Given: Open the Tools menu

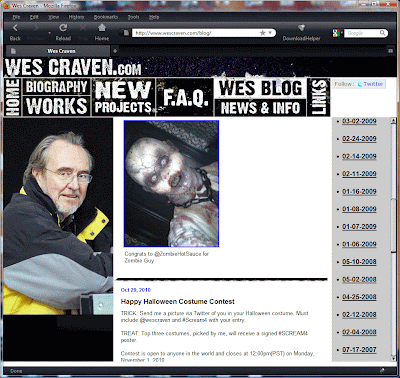Looking at the screenshot, I should coord(133,17).
